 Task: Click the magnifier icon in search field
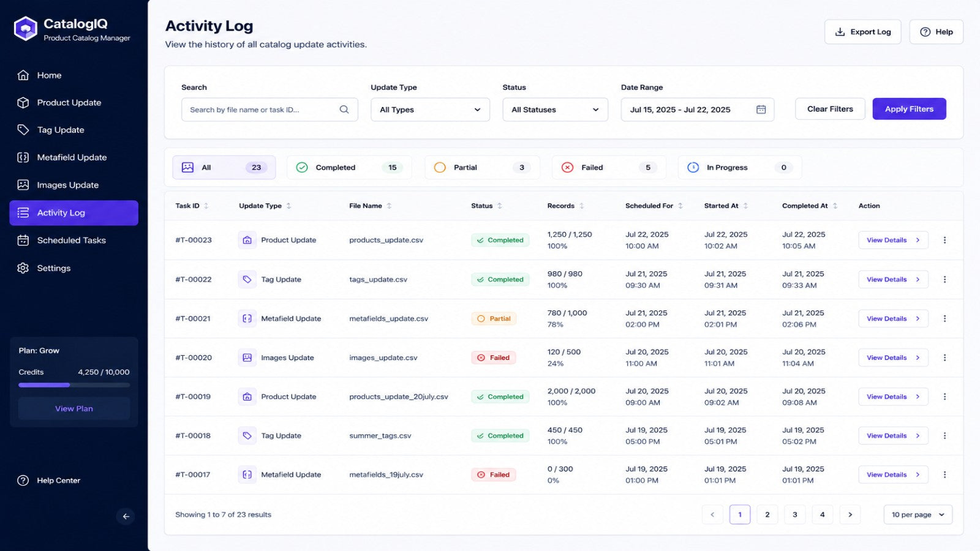coord(344,110)
